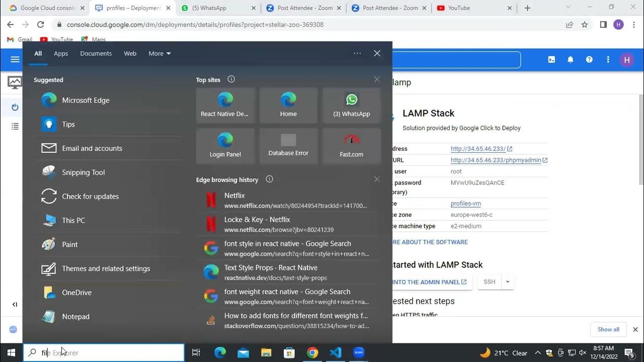Open the profiles-vm instance link
This screenshot has height=362, width=644.
(466, 204)
